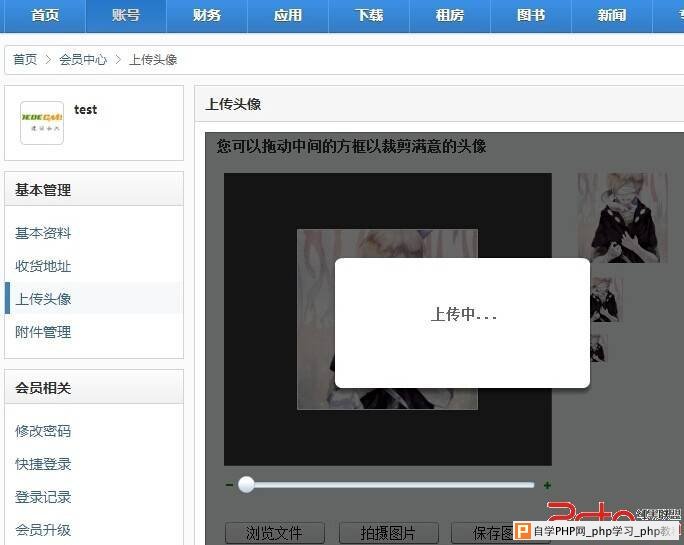Open 附件管理 in the sidebar

click(x=43, y=332)
